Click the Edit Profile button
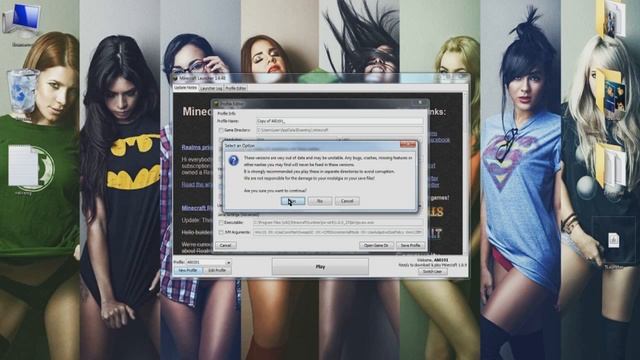Screen dimensions: 640x360 coord(217,270)
